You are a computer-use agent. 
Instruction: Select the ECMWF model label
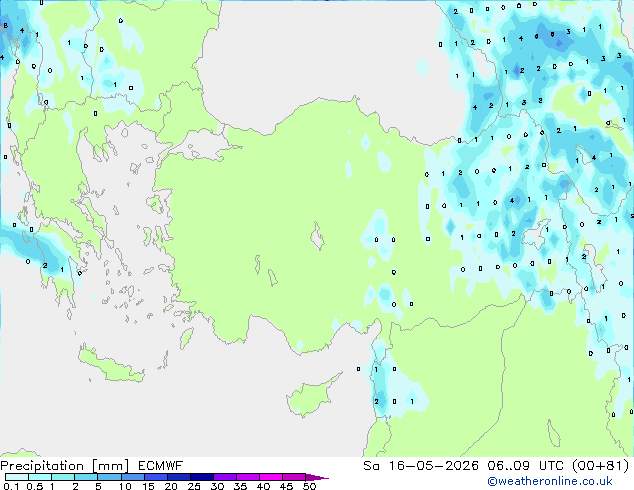click(161, 466)
